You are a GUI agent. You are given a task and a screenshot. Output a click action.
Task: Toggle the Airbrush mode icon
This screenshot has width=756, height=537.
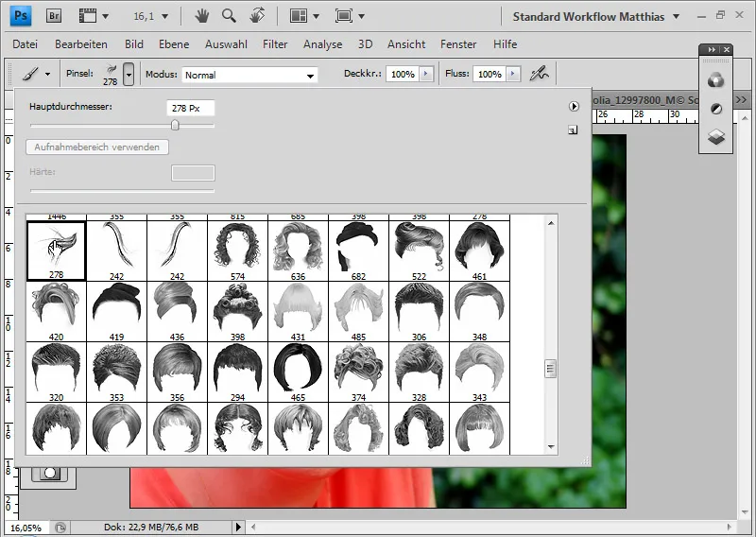tap(539, 74)
